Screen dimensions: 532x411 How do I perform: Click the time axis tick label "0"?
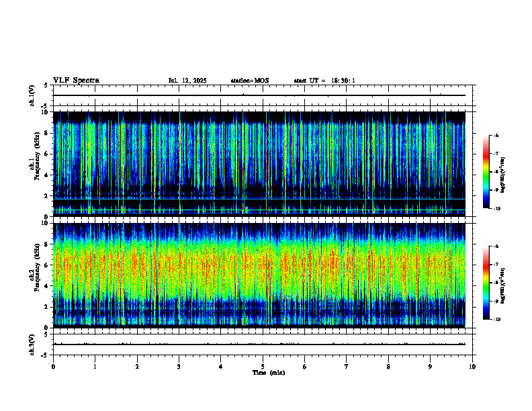pos(53,367)
